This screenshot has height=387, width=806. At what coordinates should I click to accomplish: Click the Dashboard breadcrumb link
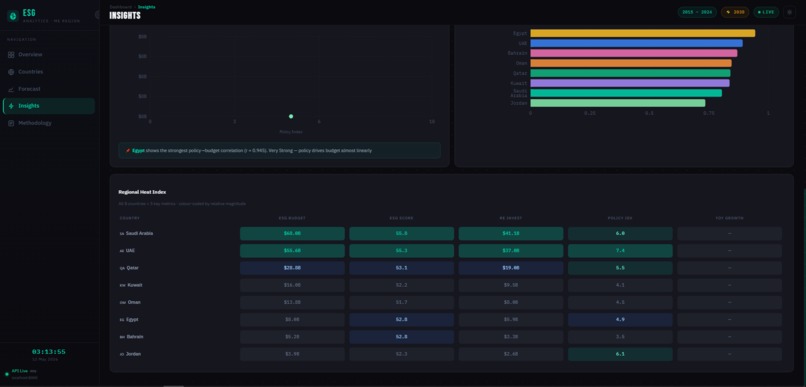[x=121, y=7]
